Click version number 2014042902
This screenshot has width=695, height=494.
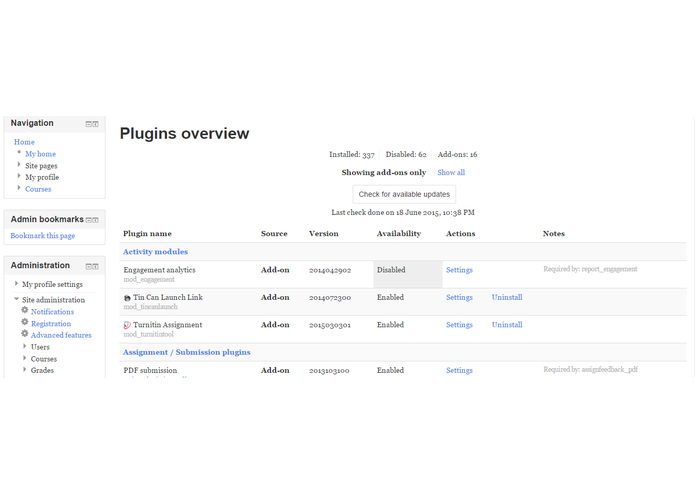[x=330, y=270]
